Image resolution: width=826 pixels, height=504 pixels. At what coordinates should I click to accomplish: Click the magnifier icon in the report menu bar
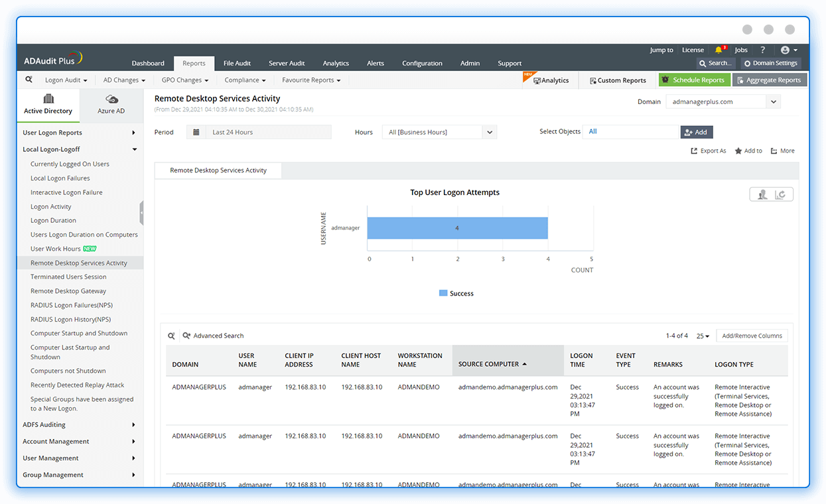pos(29,80)
